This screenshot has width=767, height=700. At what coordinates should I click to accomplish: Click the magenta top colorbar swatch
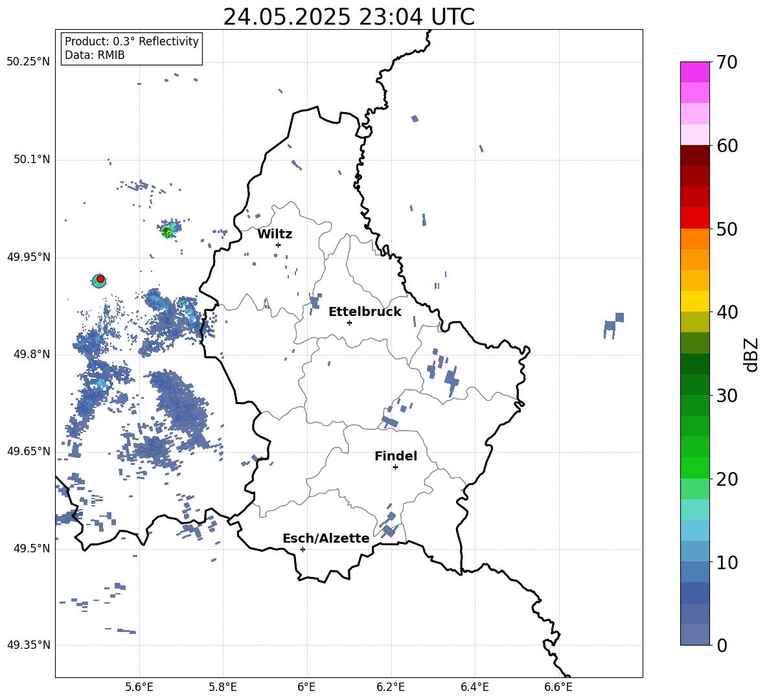tap(695, 72)
